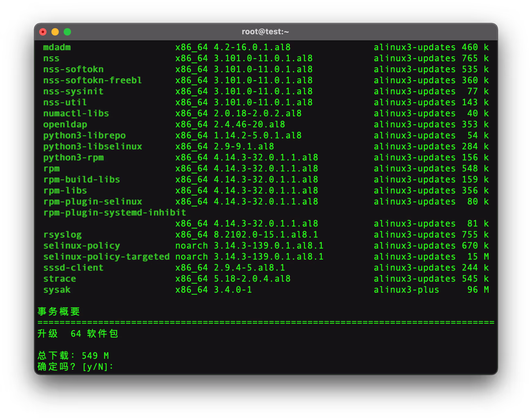
Task: Click version 4.2-16.0.1.al8
Action: (x=252, y=47)
